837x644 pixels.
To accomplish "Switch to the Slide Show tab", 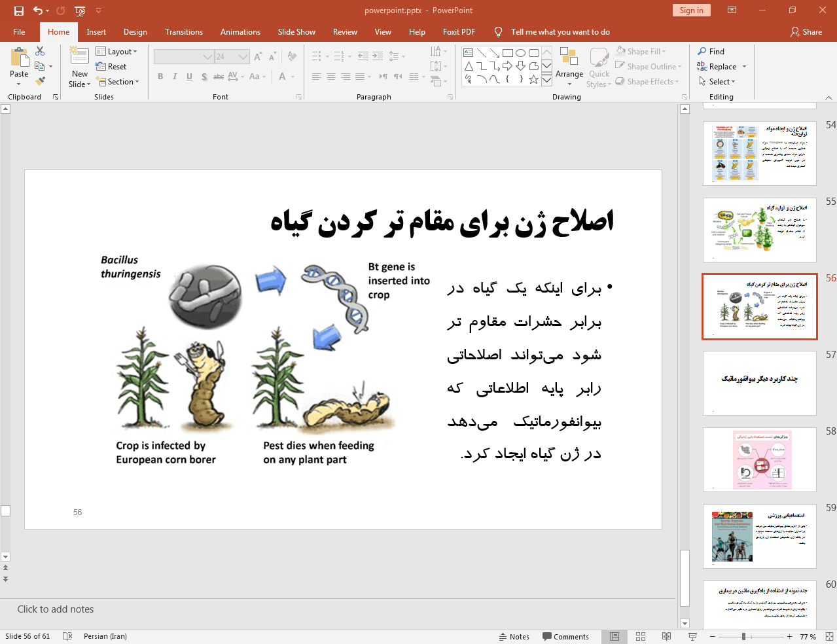I will [296, 32].
